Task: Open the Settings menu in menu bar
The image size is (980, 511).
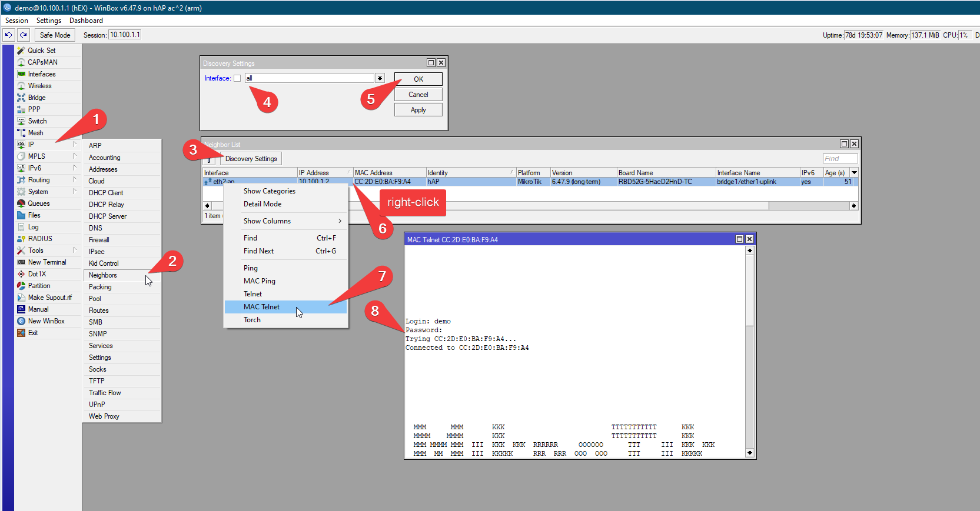Action: (49, 21)
